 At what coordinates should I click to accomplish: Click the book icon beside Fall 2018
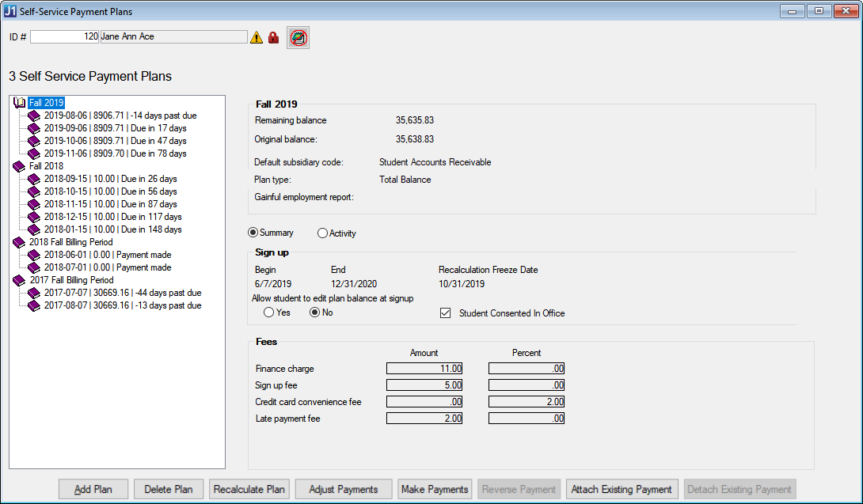tap(20, 166)
